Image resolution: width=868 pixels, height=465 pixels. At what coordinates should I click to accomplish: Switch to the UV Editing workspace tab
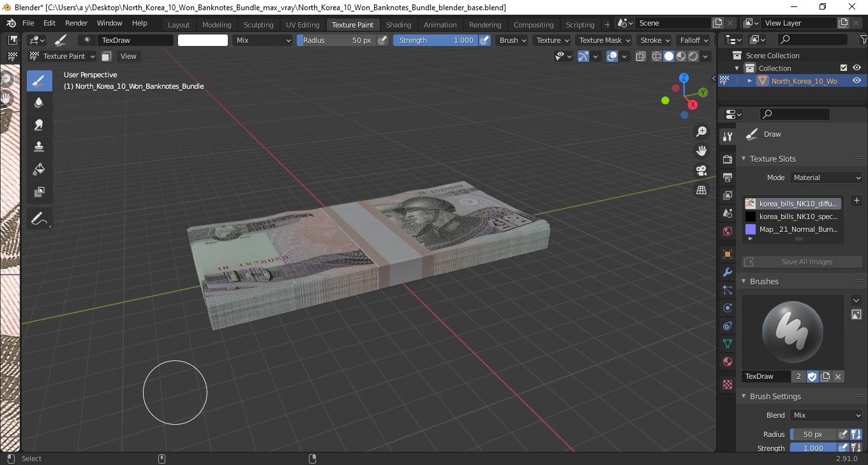click(303, 24)
